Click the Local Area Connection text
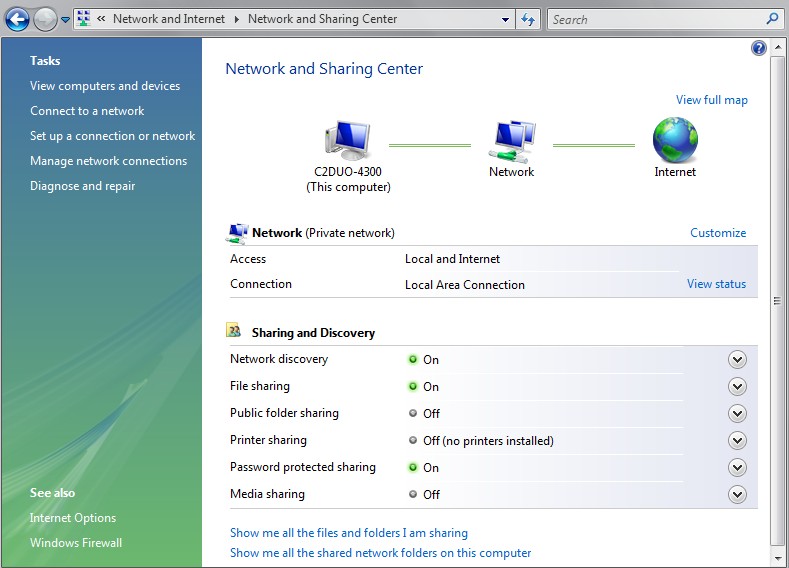 [464, 285]
